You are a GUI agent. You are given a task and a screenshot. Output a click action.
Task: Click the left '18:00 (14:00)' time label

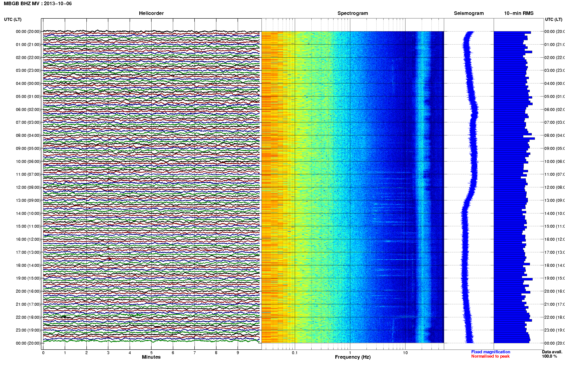28,265
